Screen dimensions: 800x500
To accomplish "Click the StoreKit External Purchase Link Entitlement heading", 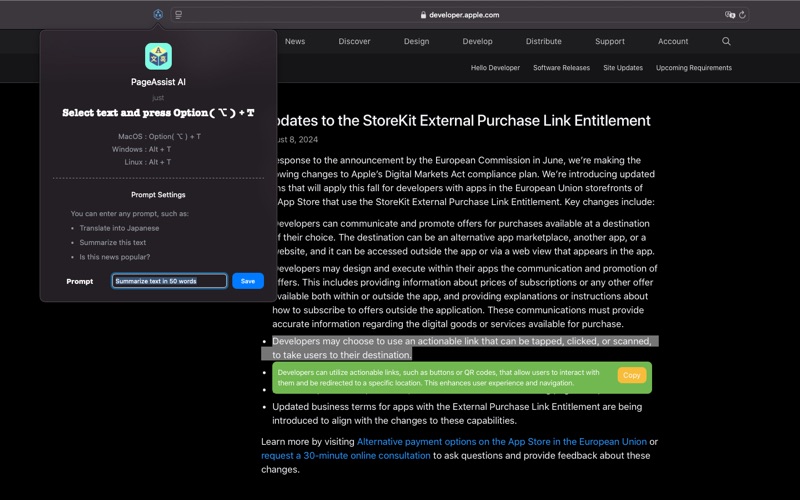I will pos(462,120).
